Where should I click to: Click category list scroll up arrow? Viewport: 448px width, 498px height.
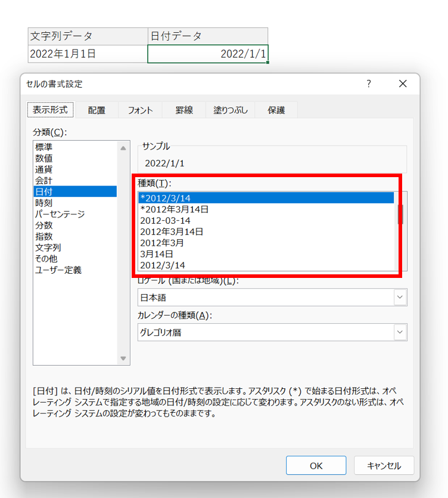(123, 148)
